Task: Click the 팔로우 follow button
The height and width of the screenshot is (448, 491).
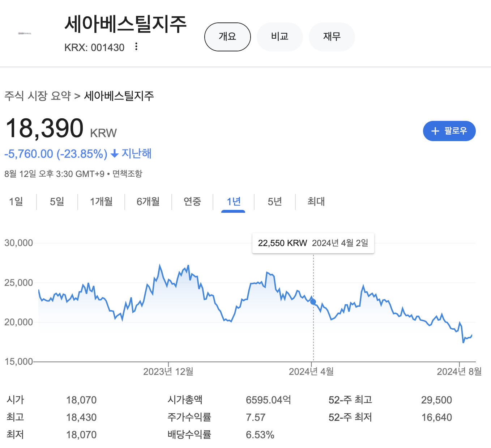Action: pyautogui.click(x=449, y=131)
